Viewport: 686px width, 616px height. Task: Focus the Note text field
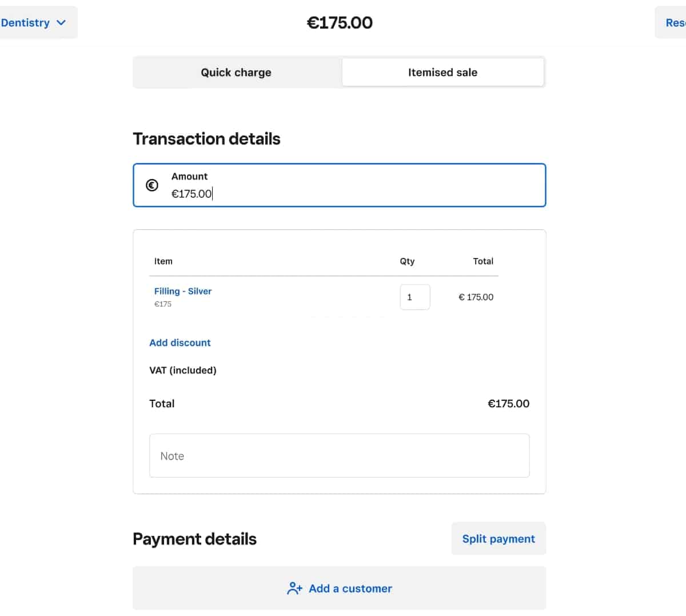pos(340,456)
